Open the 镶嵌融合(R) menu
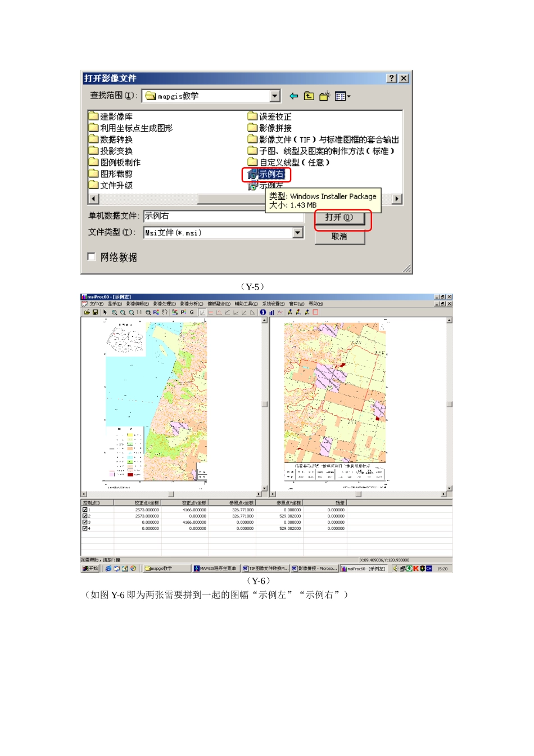The width and height of the screenshot is (534, 756). [219, 304]
